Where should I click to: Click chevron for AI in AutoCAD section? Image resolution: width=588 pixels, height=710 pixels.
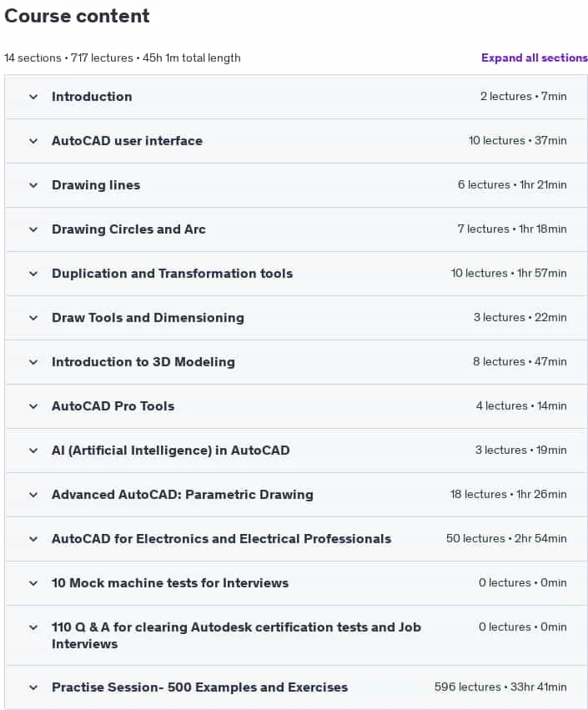click(33, 451)
